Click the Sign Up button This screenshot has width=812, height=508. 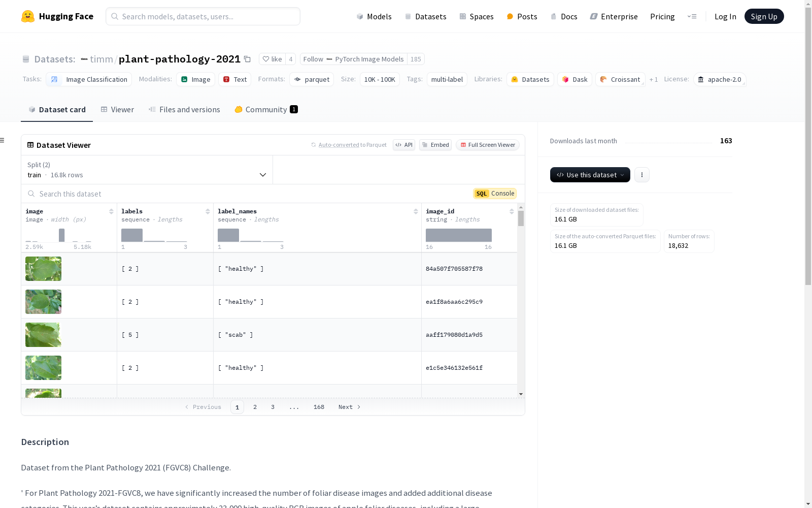[764, 16]
